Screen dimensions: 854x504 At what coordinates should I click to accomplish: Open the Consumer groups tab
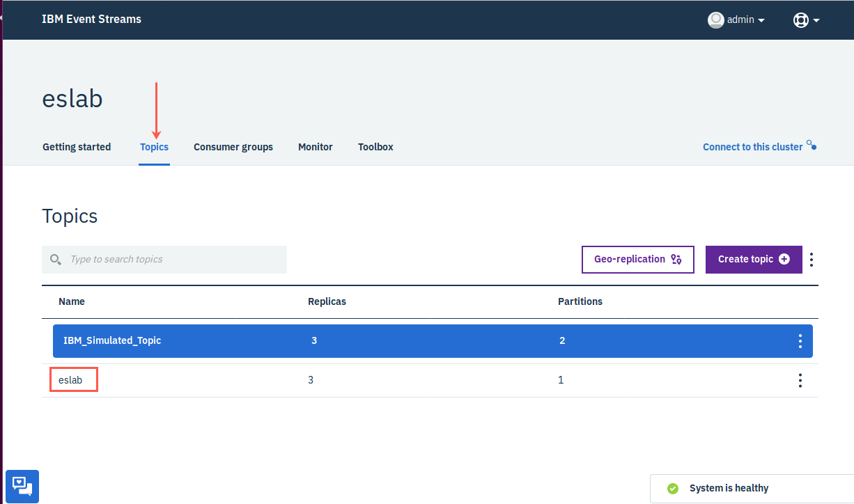[x=233, y=147]
